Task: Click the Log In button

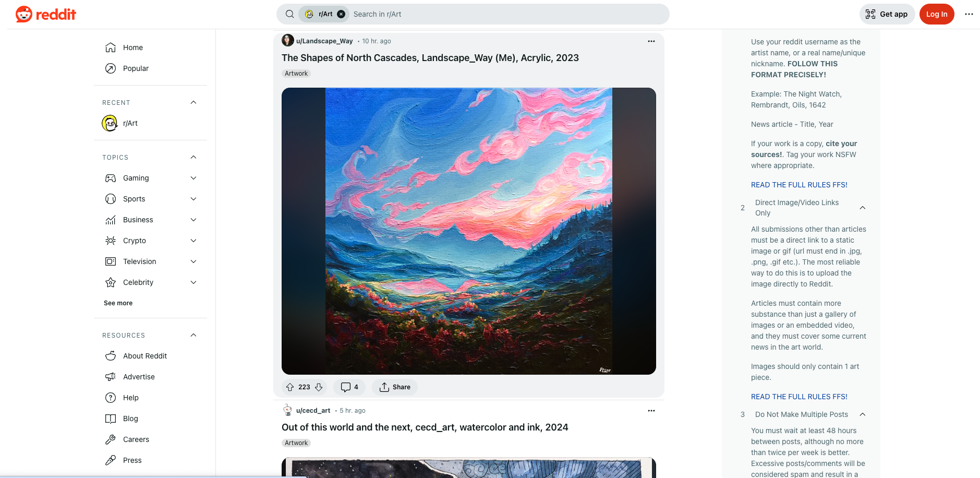Action: coord(937,14)
